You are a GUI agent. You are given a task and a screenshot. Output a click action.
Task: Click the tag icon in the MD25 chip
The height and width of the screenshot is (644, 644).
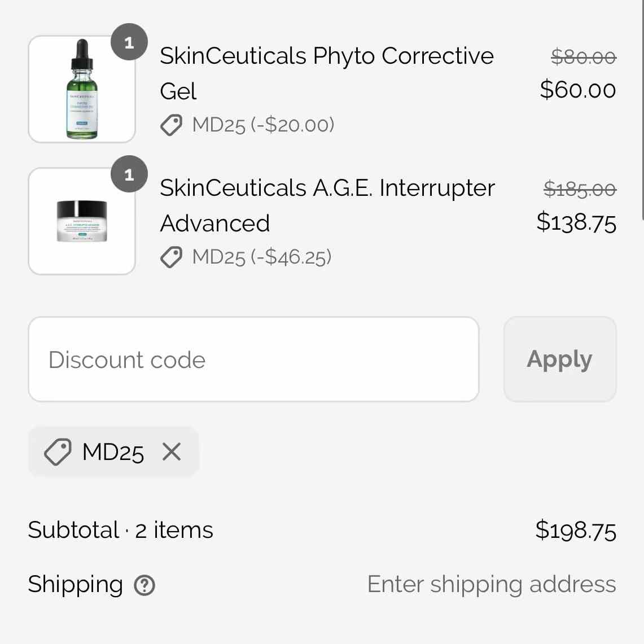[58, 452]
